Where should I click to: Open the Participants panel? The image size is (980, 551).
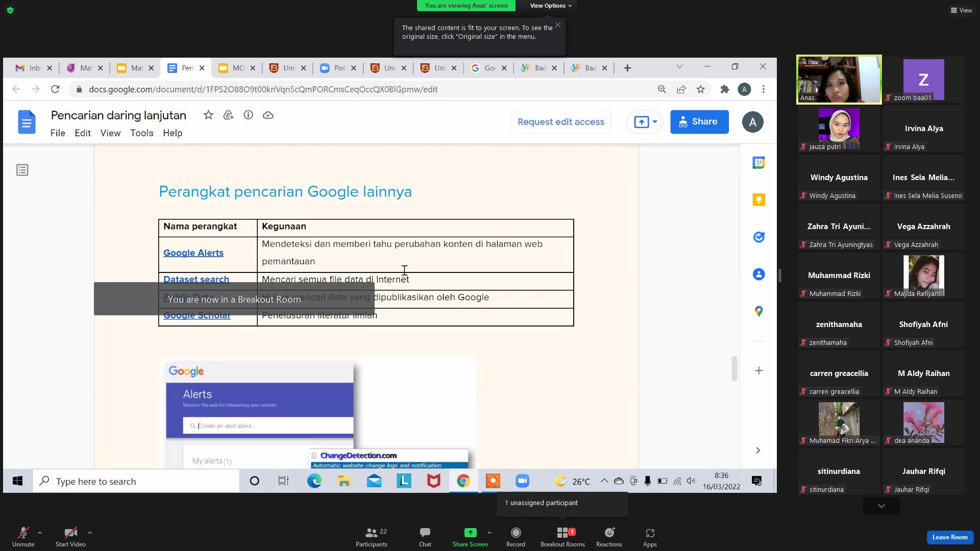click(372, 537)
